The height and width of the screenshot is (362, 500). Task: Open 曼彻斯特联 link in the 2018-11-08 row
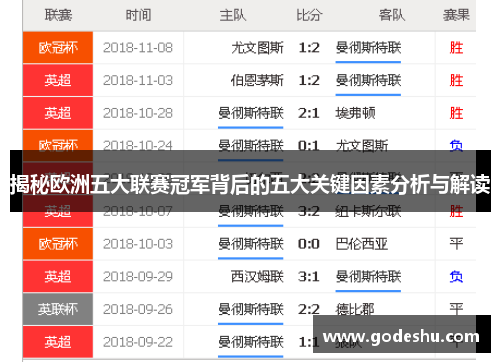[368, 48]
